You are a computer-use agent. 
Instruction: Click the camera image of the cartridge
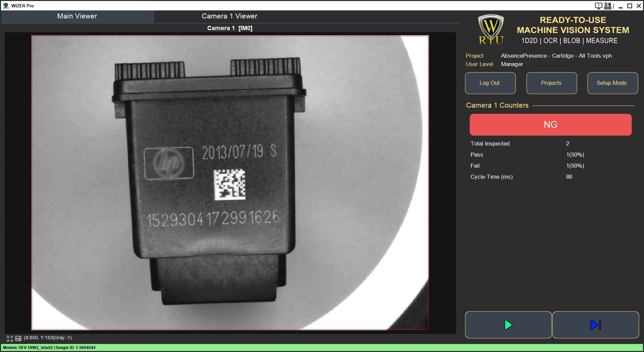click(230, 183)
